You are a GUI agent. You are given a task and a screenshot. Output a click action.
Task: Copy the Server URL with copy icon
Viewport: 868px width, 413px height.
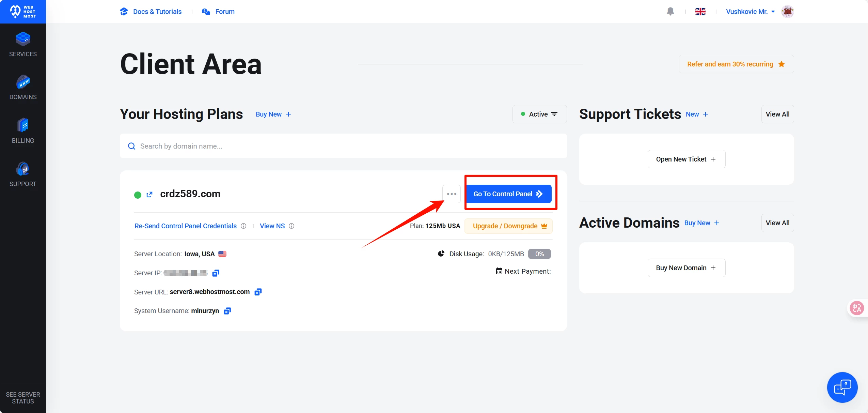[258, 292]
